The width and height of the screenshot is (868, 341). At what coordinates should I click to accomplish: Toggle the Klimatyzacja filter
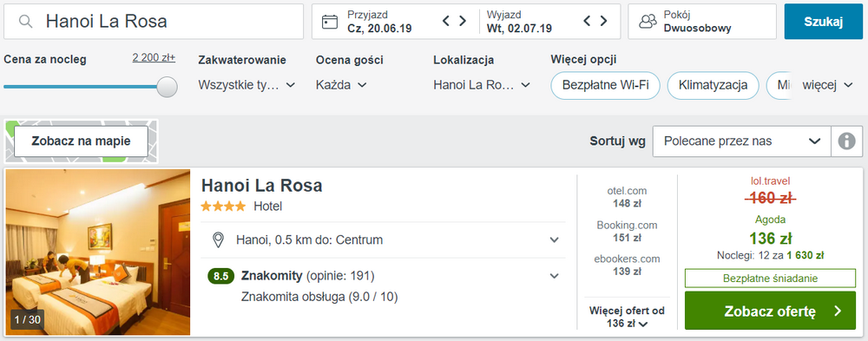click(713, 85)
